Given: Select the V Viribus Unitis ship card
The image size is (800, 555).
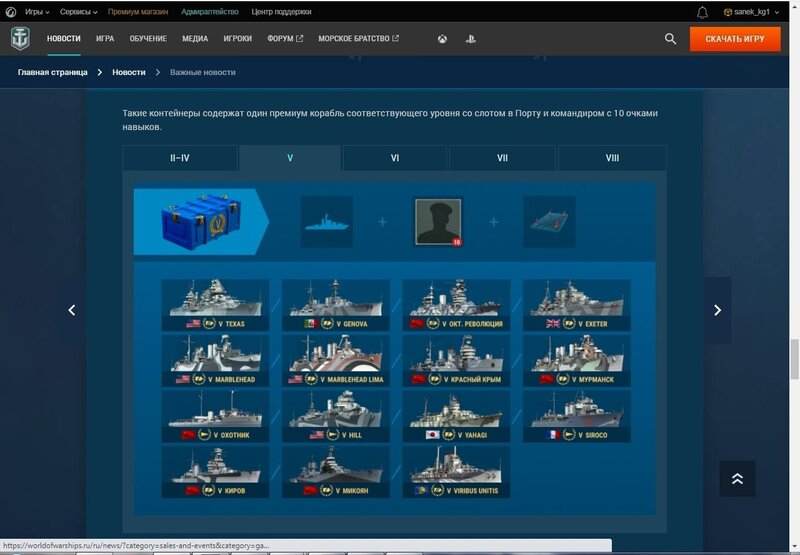Looking at the screenshot, I should (x=456, y=471).
